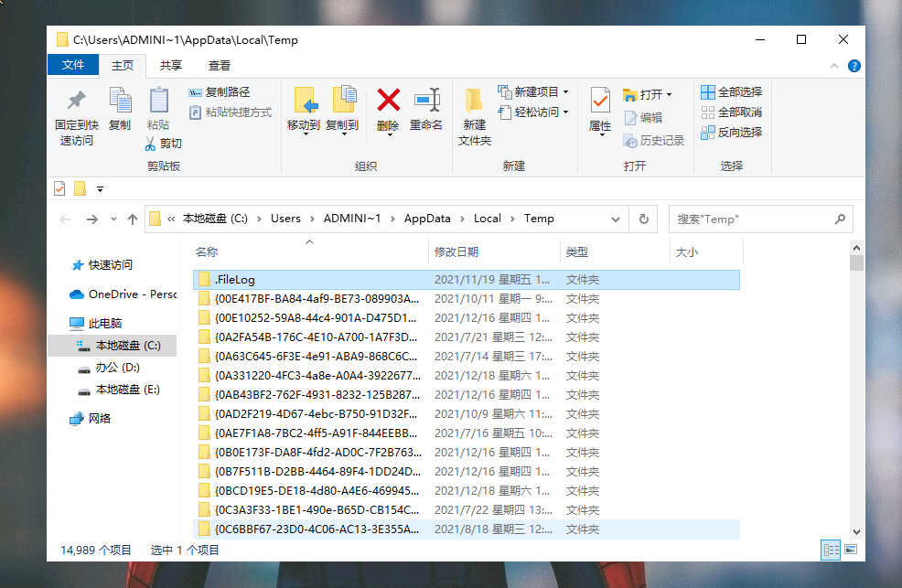This screenshot has width=902, height=588.
Task: Sort by the Size (大小) column header
Action: (x=706, y=251)
